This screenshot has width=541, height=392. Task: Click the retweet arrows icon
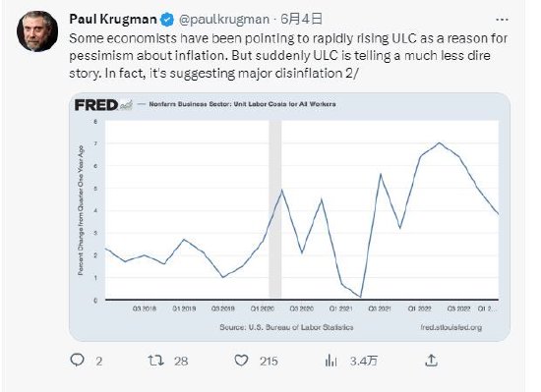click(x=155, y=361)
